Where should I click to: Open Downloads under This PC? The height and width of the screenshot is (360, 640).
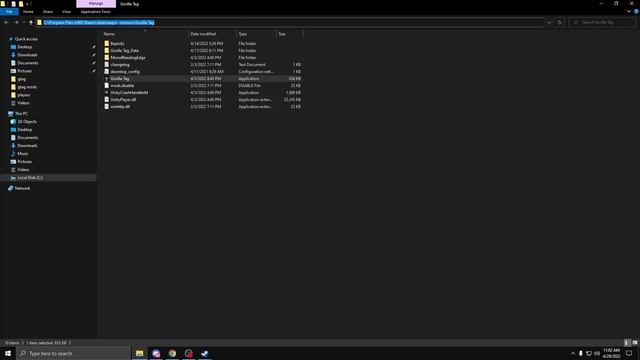coord(27,146)
